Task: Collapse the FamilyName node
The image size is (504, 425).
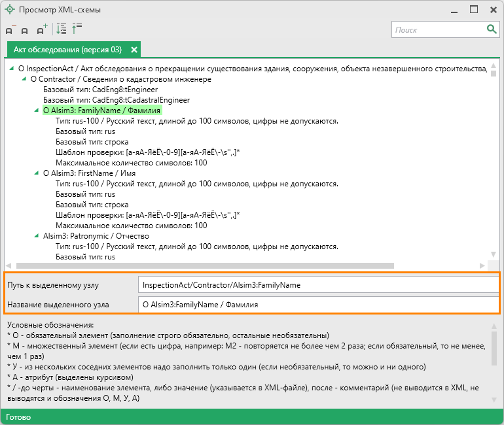Action: click(x=37, y=110)
